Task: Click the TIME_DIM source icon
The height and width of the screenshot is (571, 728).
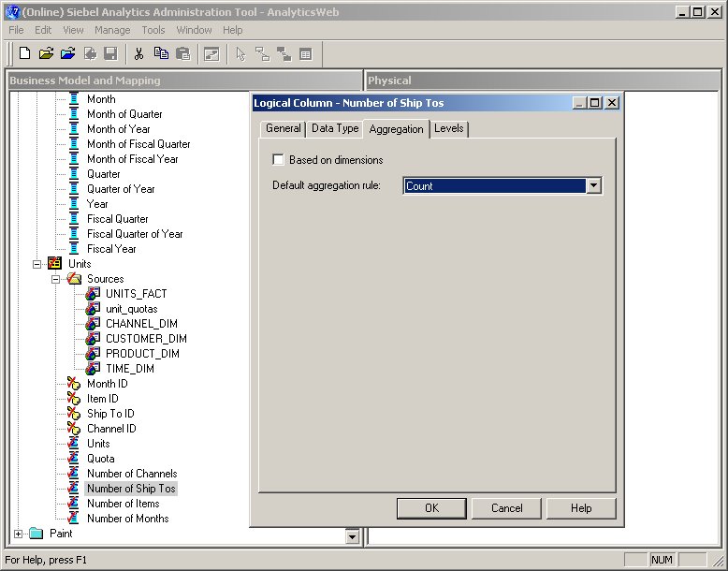Action: (93, 369)
